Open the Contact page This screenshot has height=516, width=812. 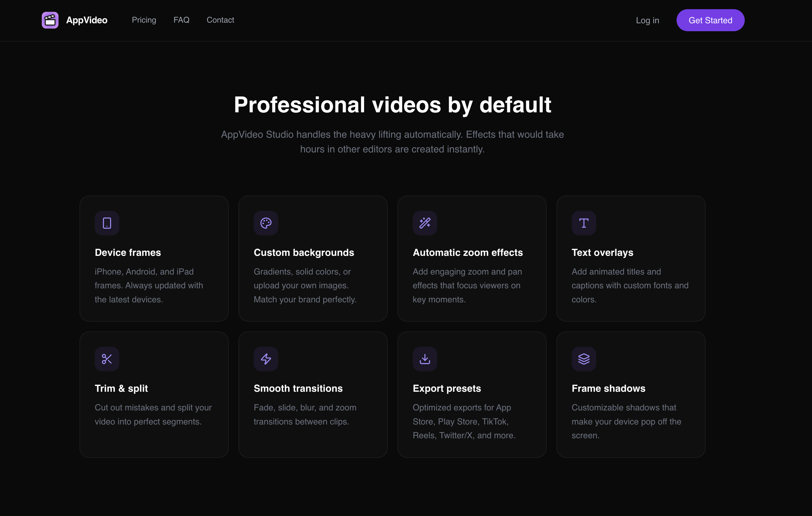[x=220, y=20]
